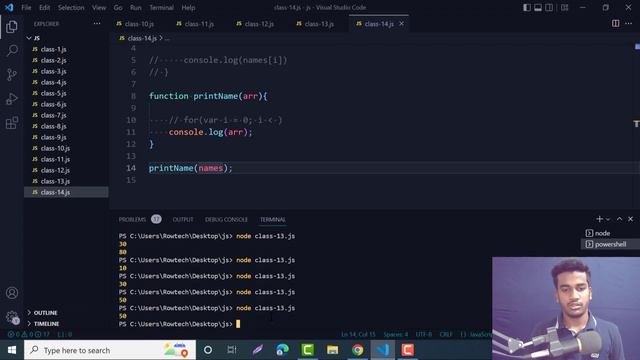Viewport: 640px width, 360px height.
Task: Switch to the class-13.js tab
Action: tap(319, 24)
